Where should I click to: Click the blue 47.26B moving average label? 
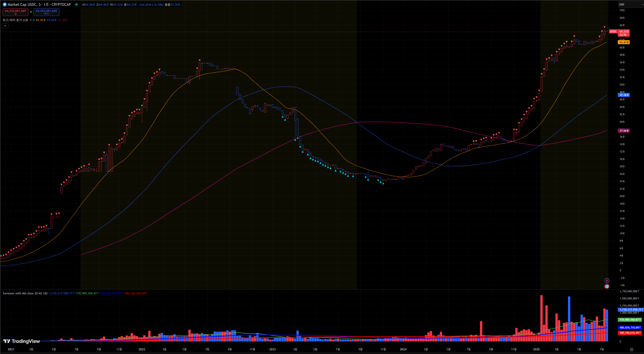click(624, 95)
